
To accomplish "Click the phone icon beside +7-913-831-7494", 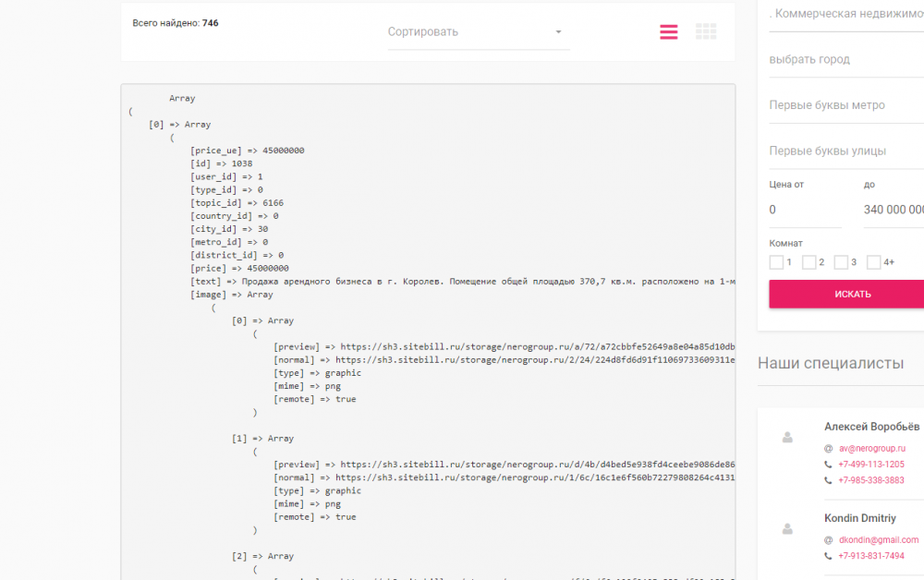I will click(828, 556).
